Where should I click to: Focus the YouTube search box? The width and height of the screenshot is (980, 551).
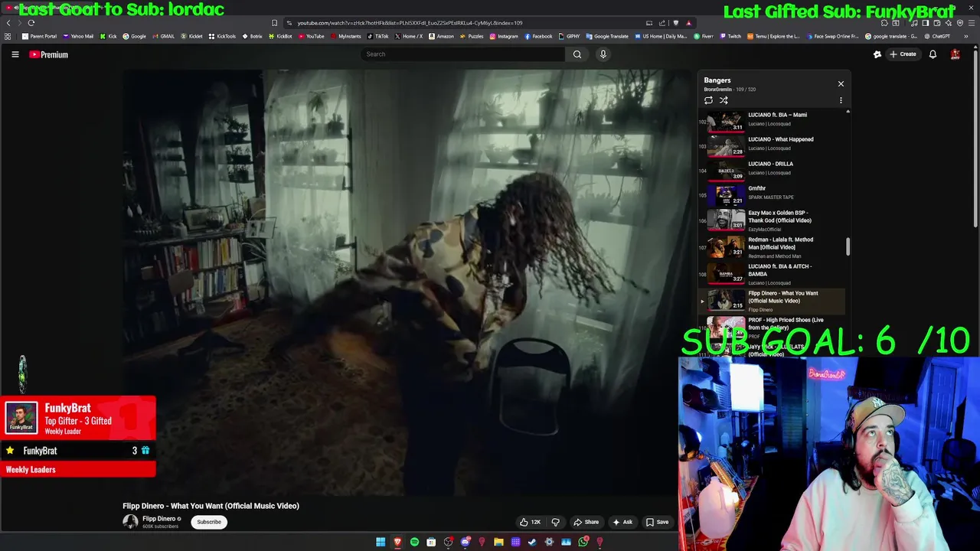point(462,54)
